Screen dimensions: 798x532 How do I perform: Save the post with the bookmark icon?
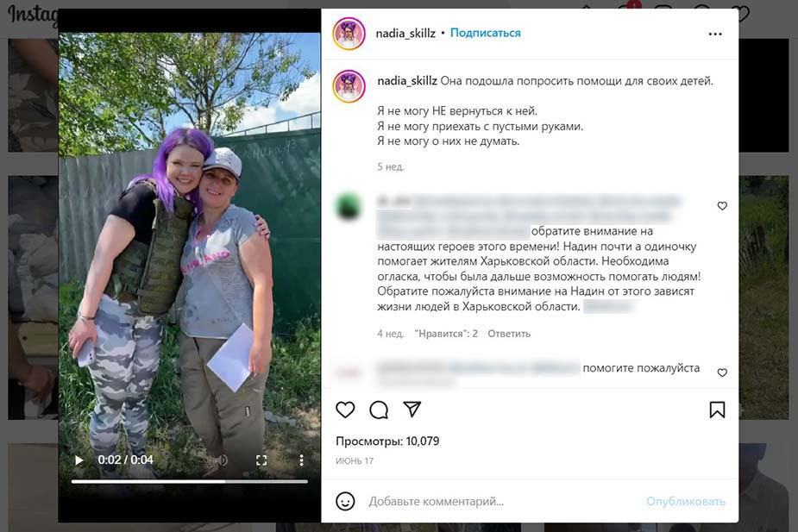tap(717, 410)
